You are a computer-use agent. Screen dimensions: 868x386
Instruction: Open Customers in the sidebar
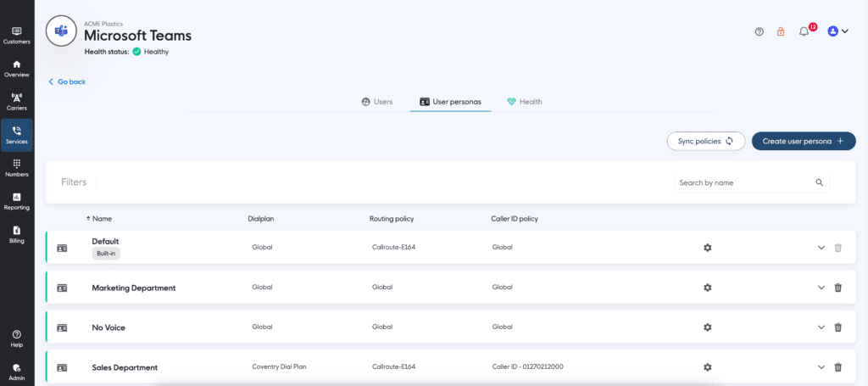point(17,36)
